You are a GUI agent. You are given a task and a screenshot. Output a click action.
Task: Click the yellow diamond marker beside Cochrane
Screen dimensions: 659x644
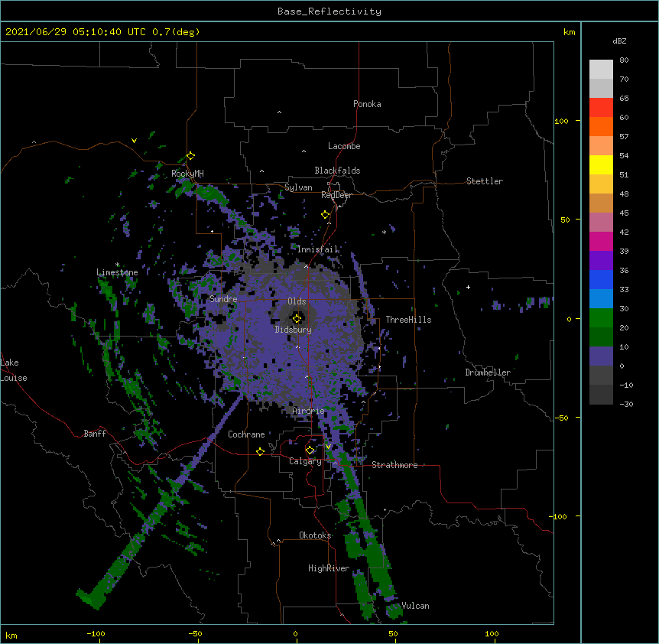click(x=260, y=451)
